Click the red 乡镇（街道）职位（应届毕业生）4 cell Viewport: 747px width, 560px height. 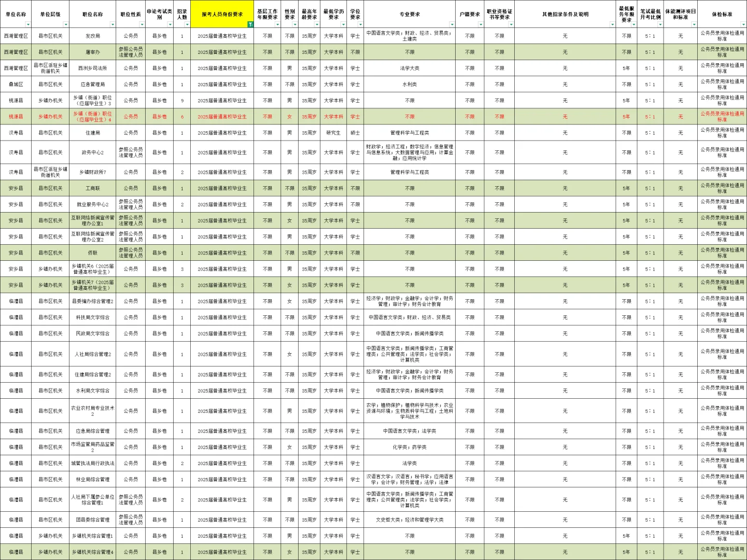pyautogui.click(x=93, y=117)
